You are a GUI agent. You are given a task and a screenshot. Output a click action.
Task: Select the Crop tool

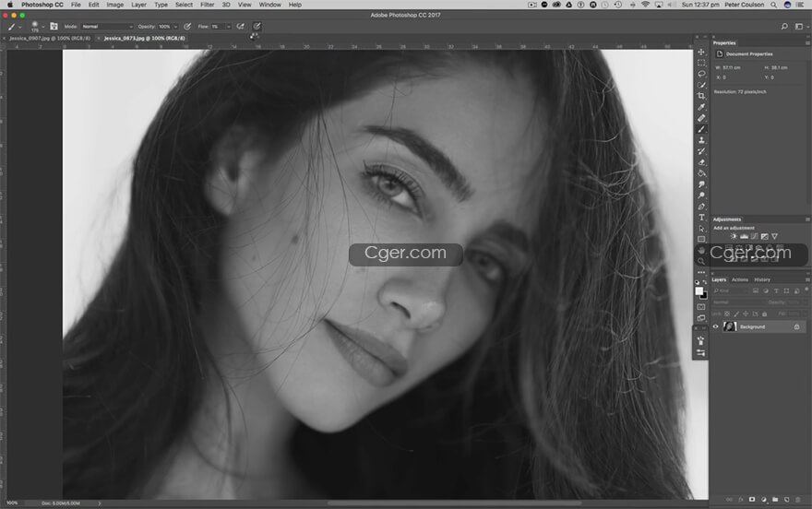click(701, 96)
